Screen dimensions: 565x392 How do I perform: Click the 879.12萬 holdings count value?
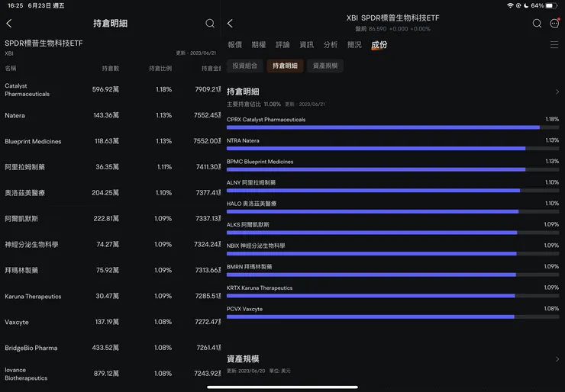click(106, 373)
